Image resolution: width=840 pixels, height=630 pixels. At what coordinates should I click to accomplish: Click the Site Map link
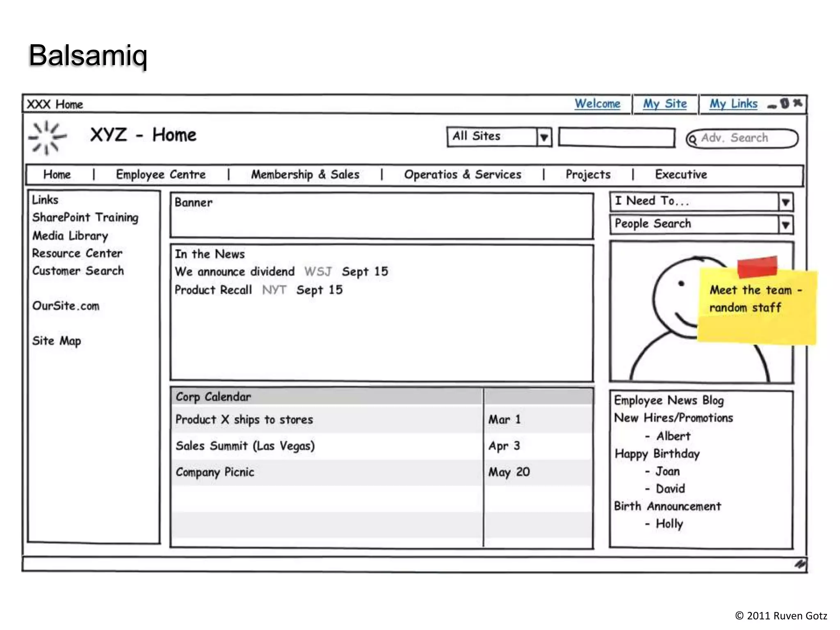coord(57,341)
